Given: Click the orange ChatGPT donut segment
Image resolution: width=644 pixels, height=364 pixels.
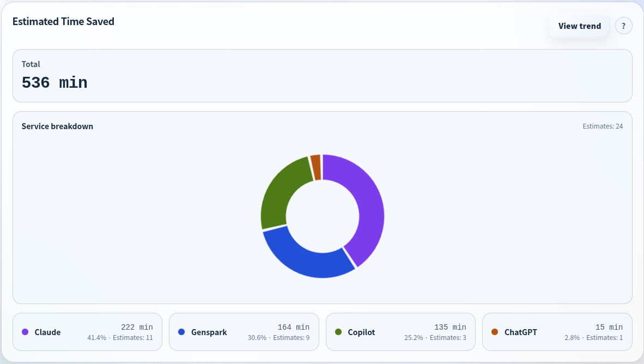Looking at the screenshot, I should [x=315, y=167].
